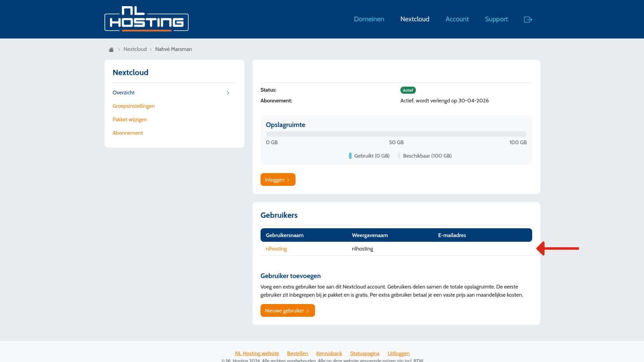The height and width of the screenshot is (362, 644).
Task: Click the logout icon in header
Action: tap(528, 19)
